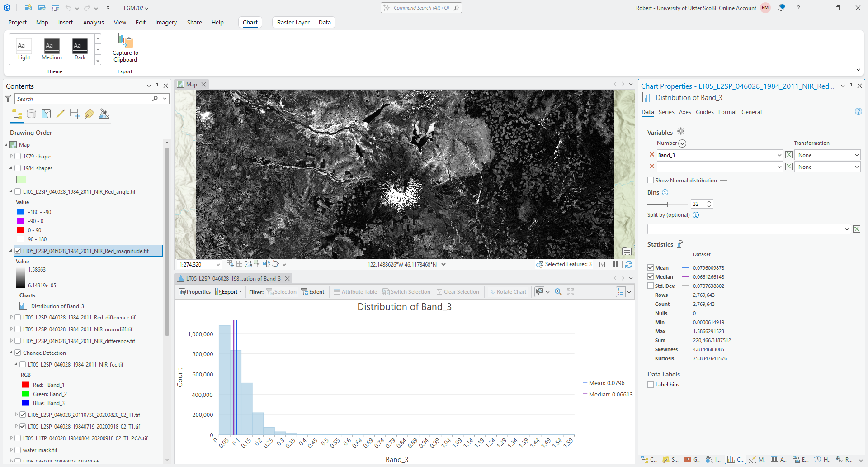Click the Capture To Clipboard icon
Image resolution: width=868 pixels, height=467 pixels.
point(125,42)
